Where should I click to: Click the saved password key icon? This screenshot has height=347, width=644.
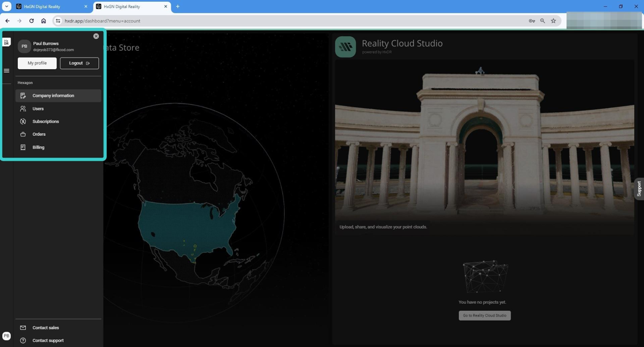coord(532,21)
